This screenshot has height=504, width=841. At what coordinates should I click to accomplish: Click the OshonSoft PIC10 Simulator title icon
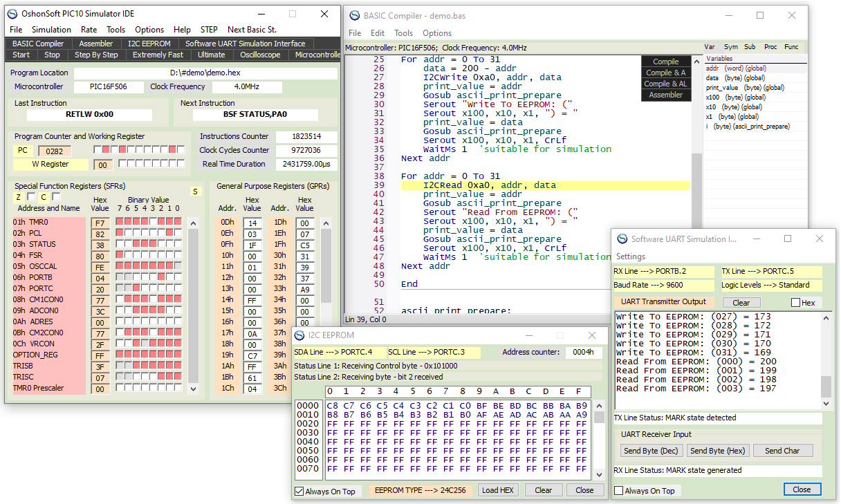(x=12, y=14)
